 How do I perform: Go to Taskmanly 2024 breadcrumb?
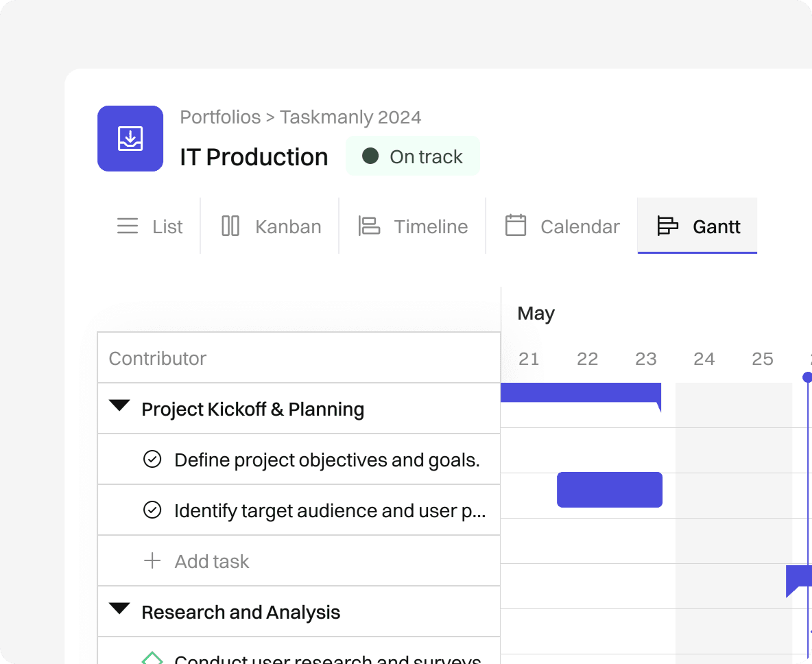tap(350, 117)
